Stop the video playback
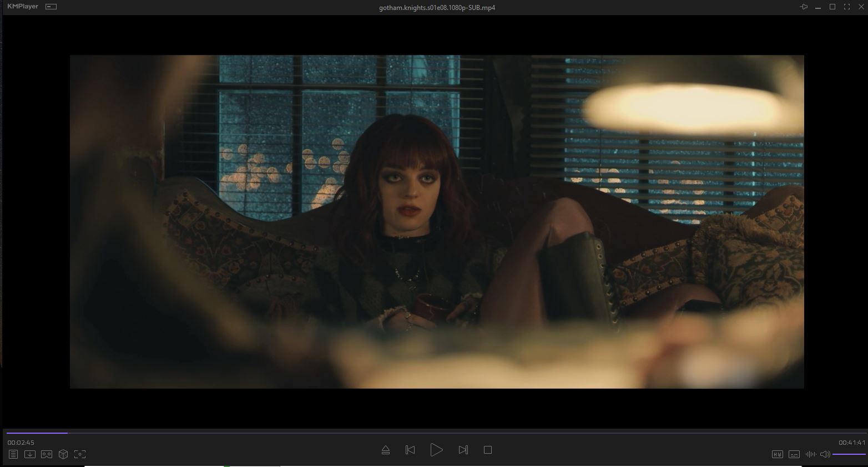This screenshot has width=868, height=467. (x=488, y=450)
